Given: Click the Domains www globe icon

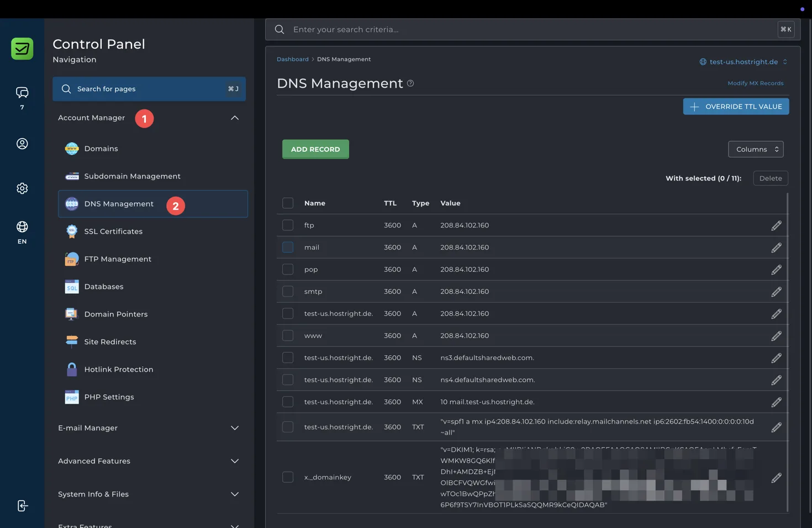Looking at the screenshot, I should (72, 149).
